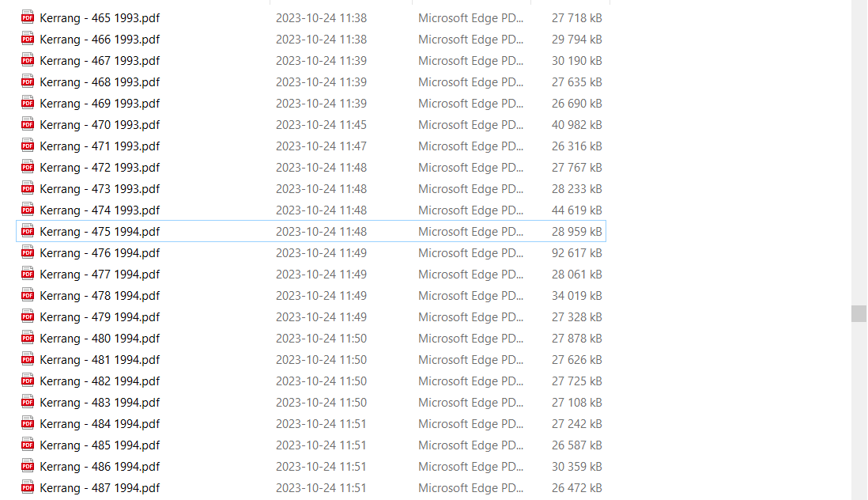Select file name Kerrang - 467 1993.pdf

[100, 60]
